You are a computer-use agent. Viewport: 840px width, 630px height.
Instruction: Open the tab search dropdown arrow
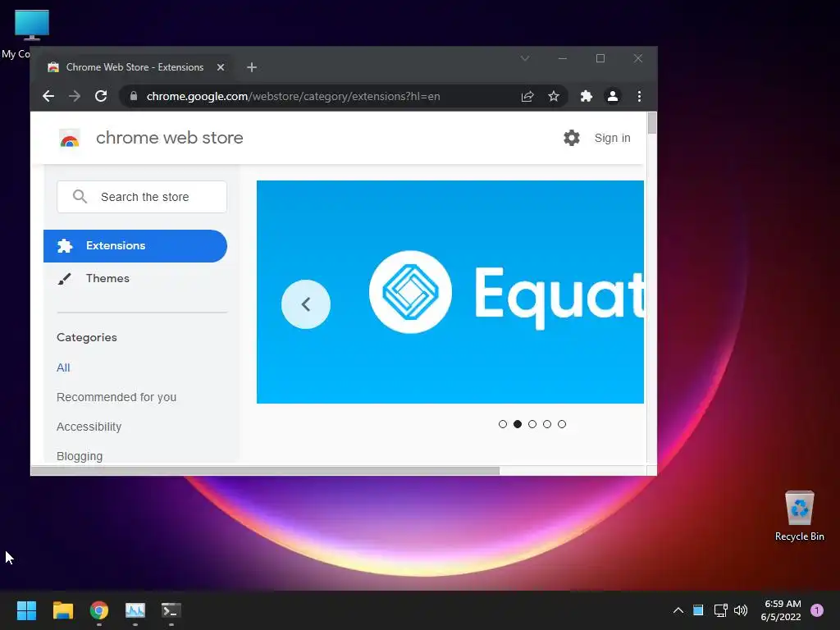(x=525, y=58)
